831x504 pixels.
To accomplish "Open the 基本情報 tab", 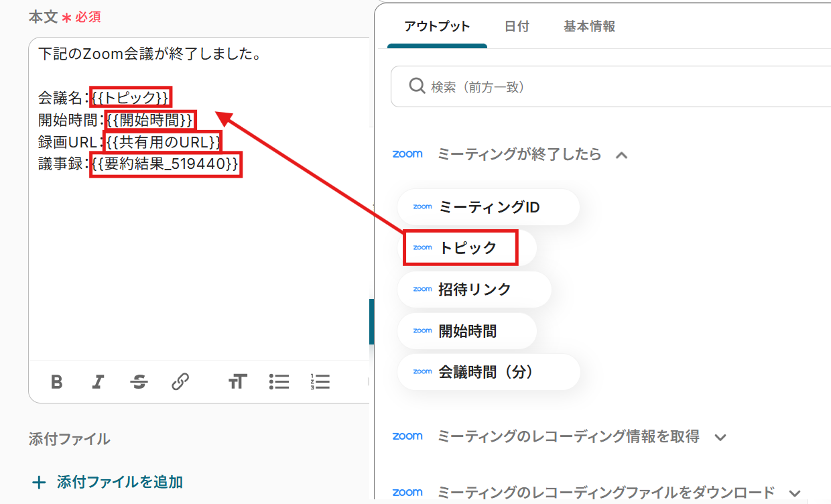I will click(x=589, y=27).
